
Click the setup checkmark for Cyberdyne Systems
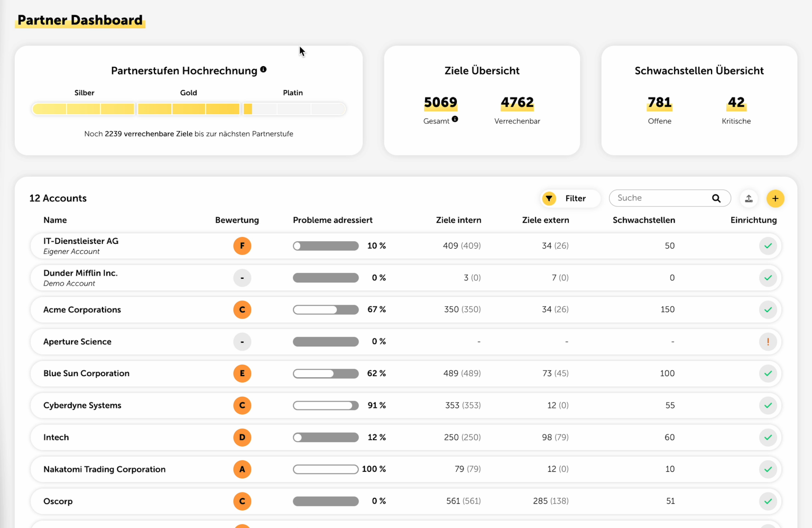[x=768, y=405]
